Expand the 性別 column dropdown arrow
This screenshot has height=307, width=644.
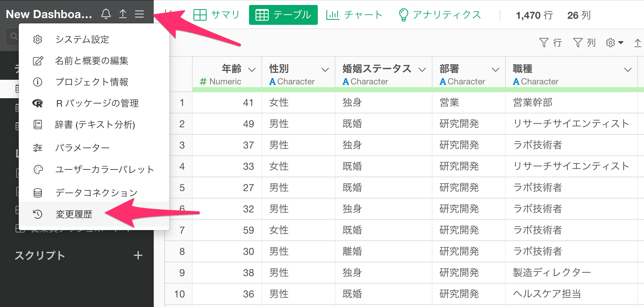coord(325,69)
